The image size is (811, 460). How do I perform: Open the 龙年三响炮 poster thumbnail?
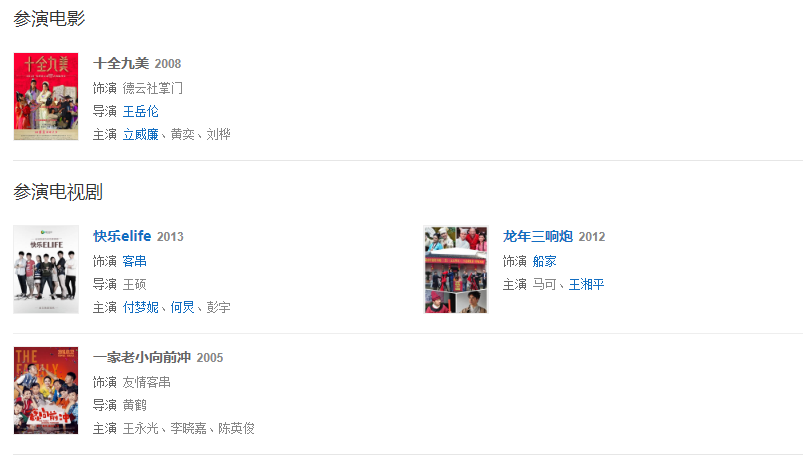456,269
